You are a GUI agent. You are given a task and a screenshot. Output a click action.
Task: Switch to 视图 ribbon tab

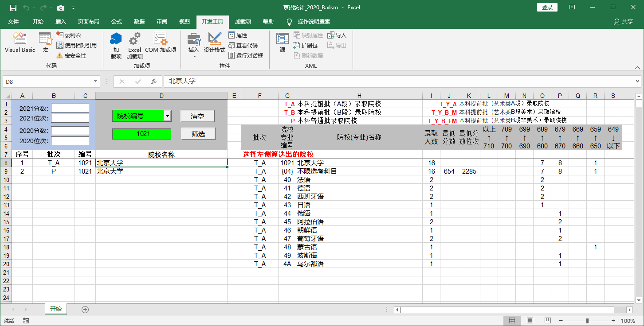pos(185,21)
